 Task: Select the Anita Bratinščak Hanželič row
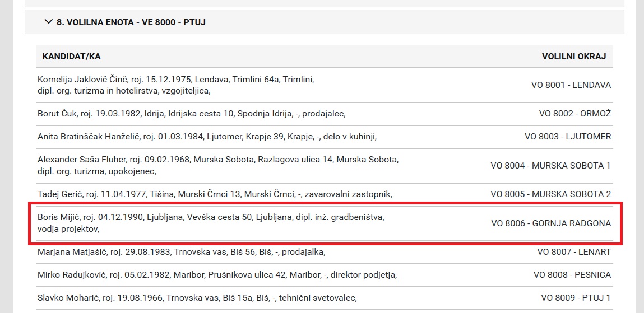[325, 137]
